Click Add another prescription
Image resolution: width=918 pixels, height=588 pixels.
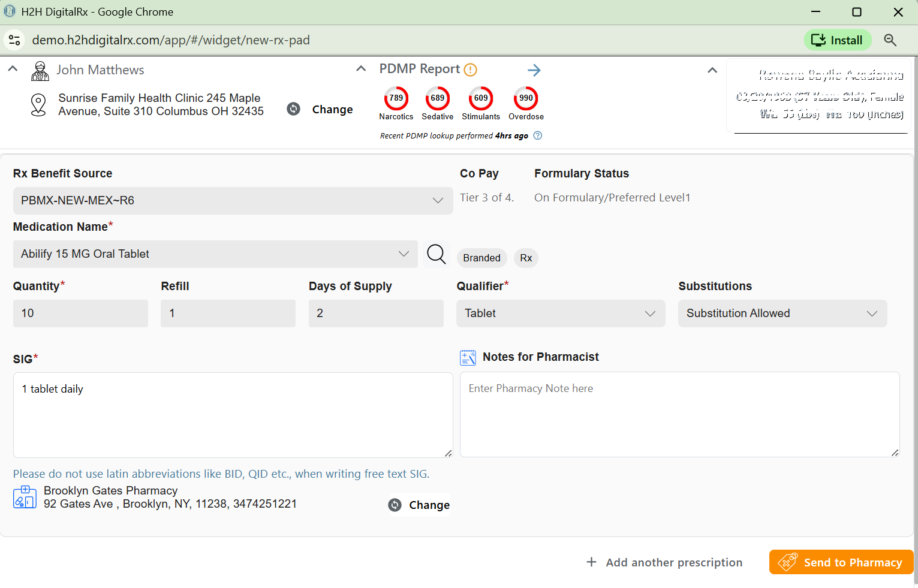pos(664,562)
